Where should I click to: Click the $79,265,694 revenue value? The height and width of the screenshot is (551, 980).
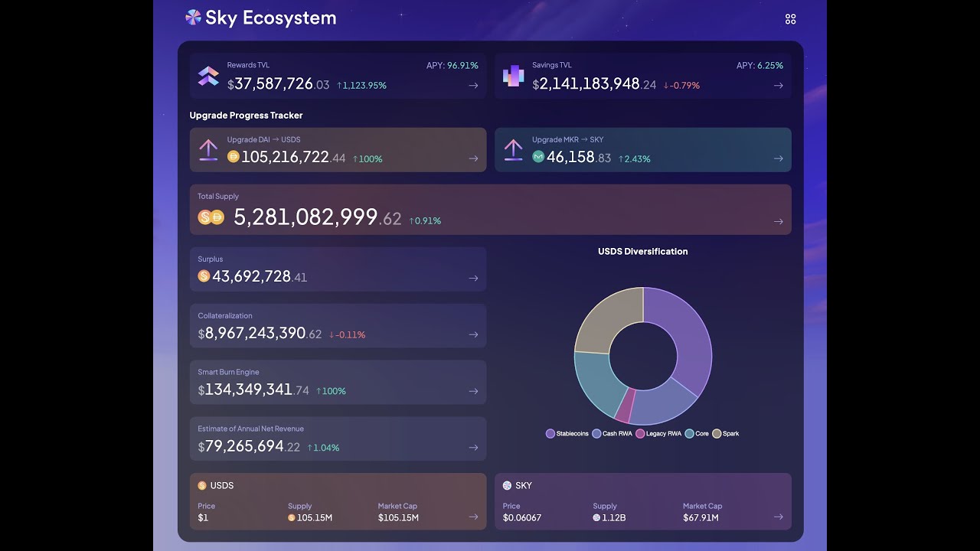click(249, 447)
